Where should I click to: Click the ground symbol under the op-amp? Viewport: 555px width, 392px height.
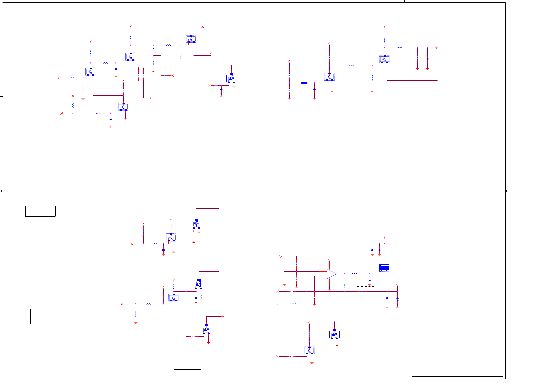tap(329, 290)
